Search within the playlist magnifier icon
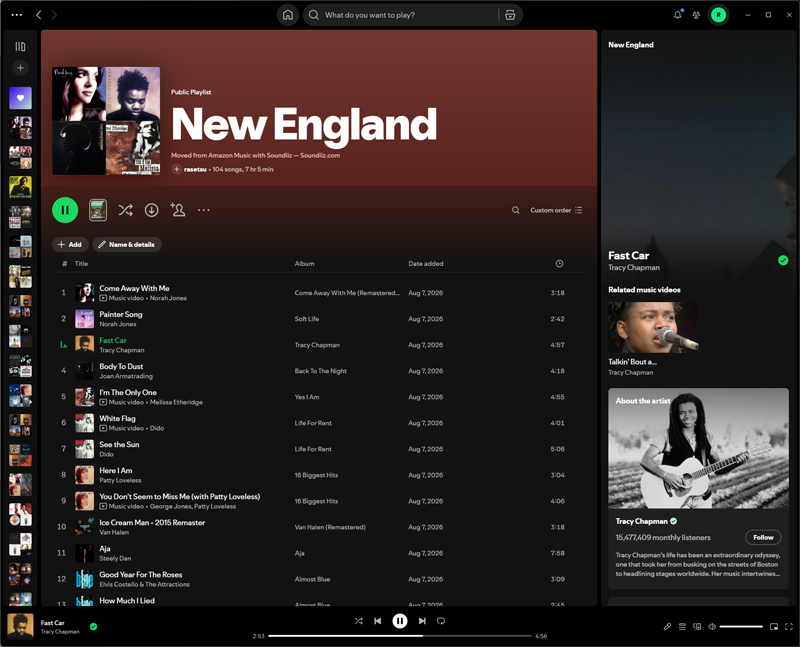 coord(515,210)
